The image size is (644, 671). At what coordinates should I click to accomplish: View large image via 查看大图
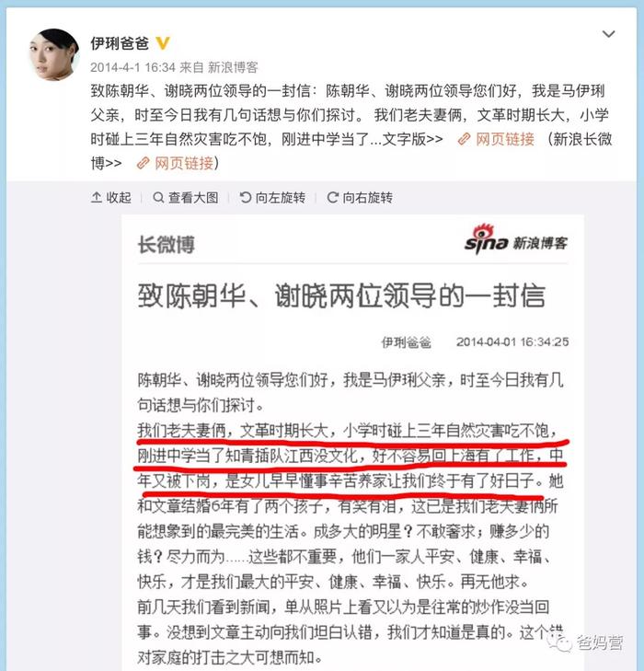click(186, 198)
